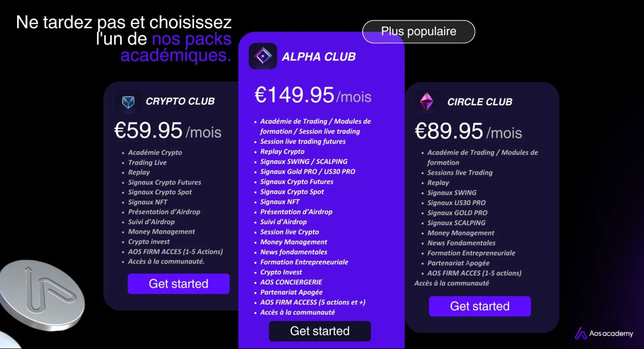Click the €89.95/mois price
Screen dimensions: 644x349
point(468,131)
